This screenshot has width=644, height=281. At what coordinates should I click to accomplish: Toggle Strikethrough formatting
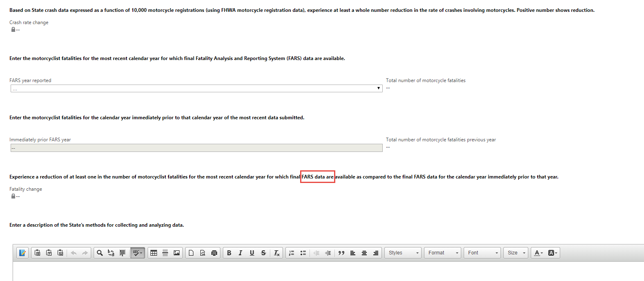[263, 253]
